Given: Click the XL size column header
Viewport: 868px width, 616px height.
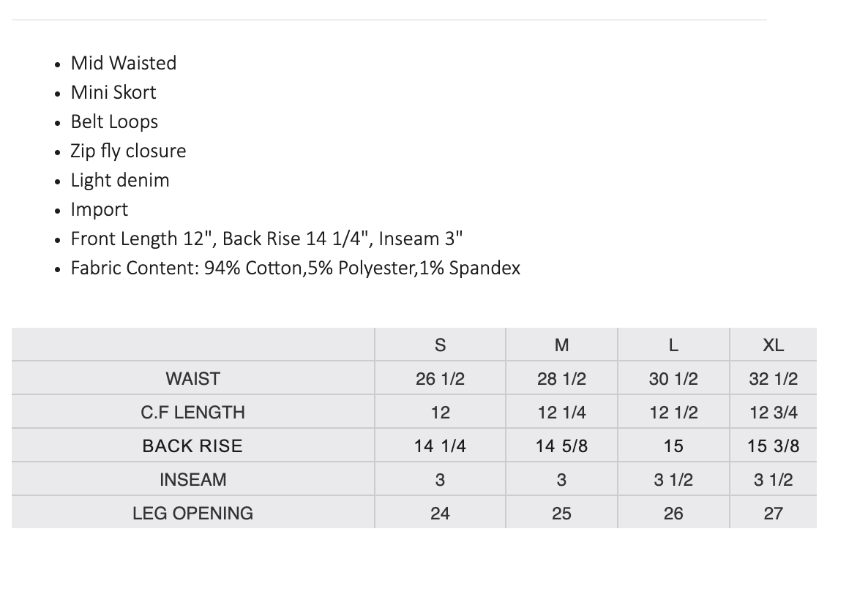Looking at the screenshot, I should pos(773,345).
